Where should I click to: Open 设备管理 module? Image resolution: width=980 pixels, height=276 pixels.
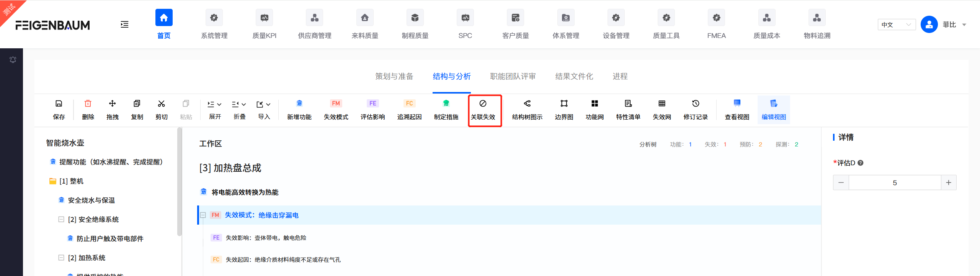click(616, 25)
